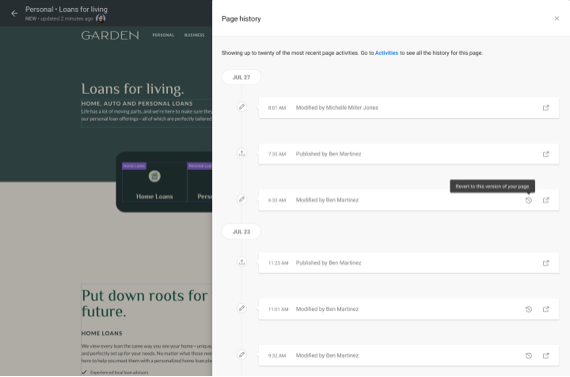Viewport: 570px width, 377px height.
Task: Open the 7:35 AM published version in new tab
Action: coord(546,154)
